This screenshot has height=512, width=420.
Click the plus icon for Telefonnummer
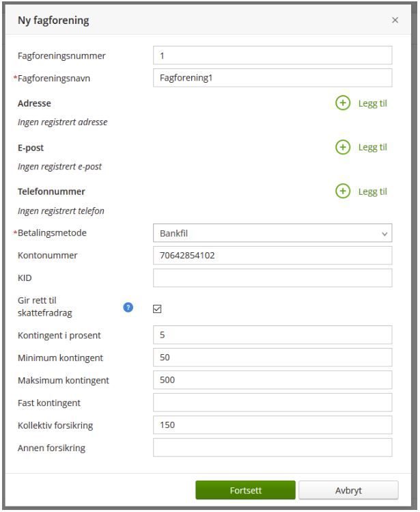pyautogui.click(x=343, y=191)
